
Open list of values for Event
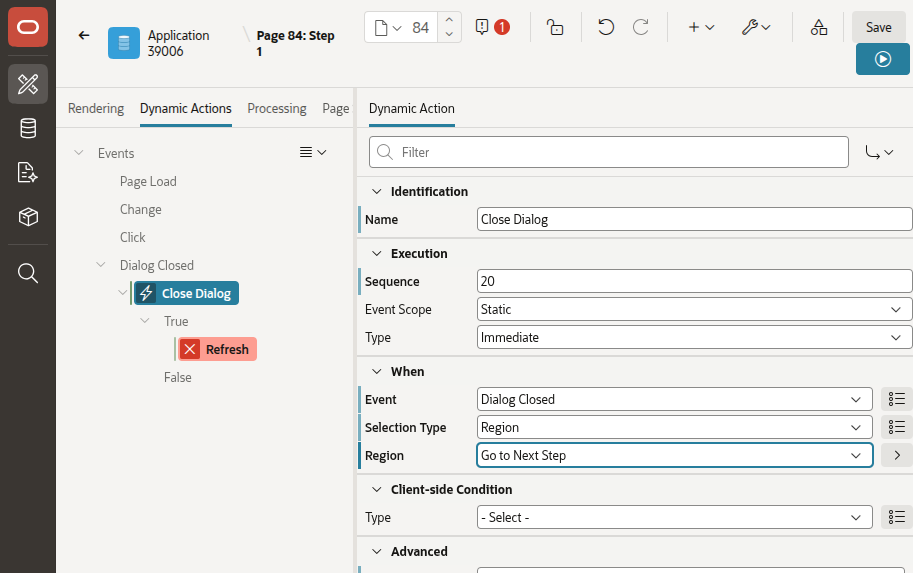point(897,399)
